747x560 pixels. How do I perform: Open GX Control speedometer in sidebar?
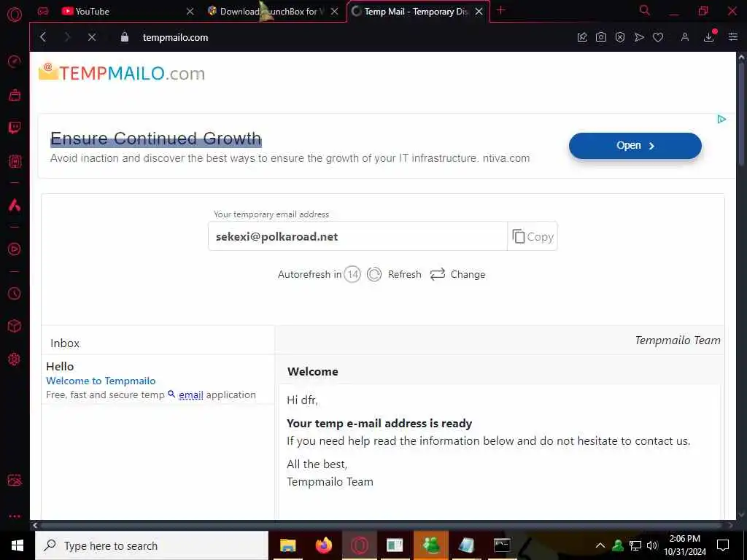pos(15,61)
